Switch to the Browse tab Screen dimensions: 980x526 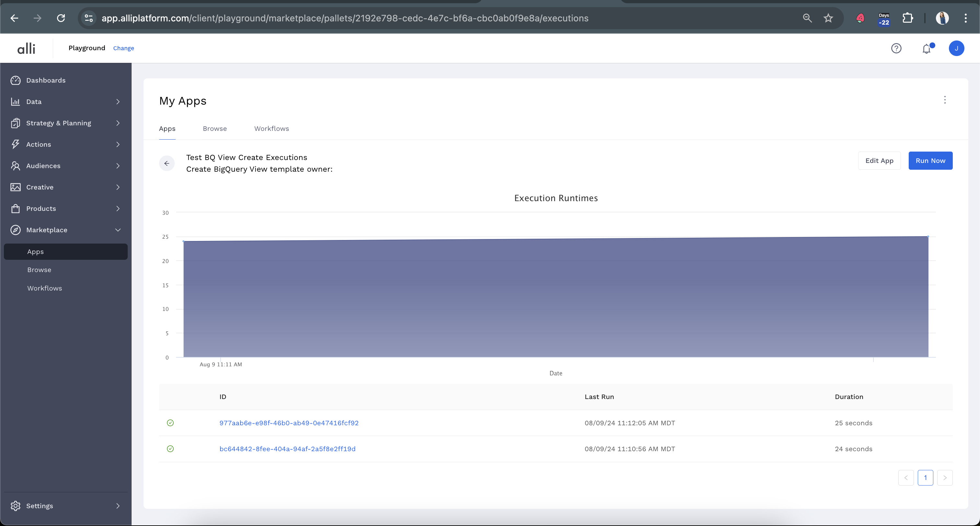pos(215,129)
